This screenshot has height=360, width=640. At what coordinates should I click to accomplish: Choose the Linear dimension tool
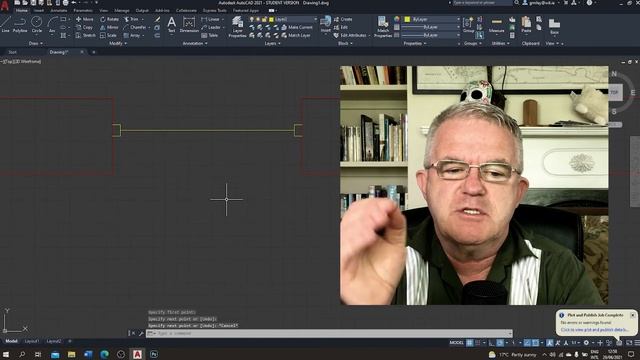pos(210,19)
